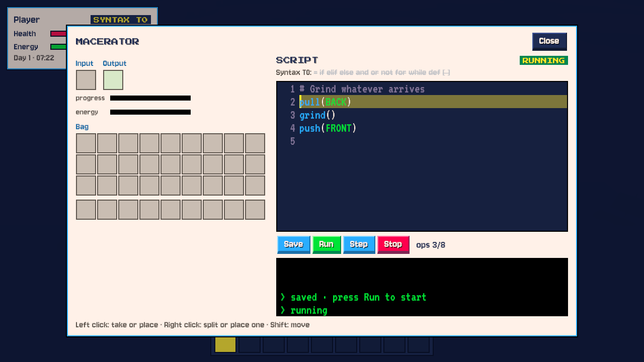Viewport: 644px width, 362px height.
Task: Click the 'running' console log line
Action: click(x=304, y=310)
